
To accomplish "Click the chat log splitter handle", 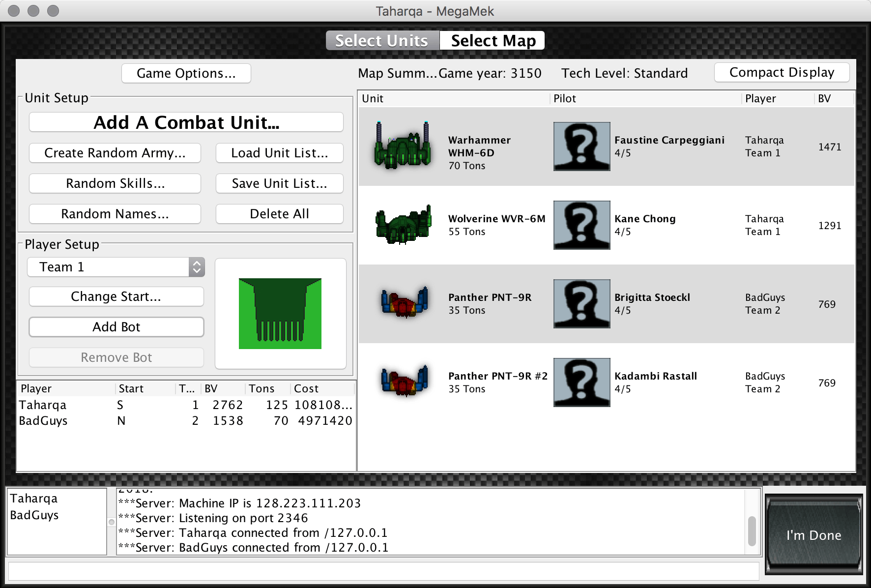I will [112, 522].
